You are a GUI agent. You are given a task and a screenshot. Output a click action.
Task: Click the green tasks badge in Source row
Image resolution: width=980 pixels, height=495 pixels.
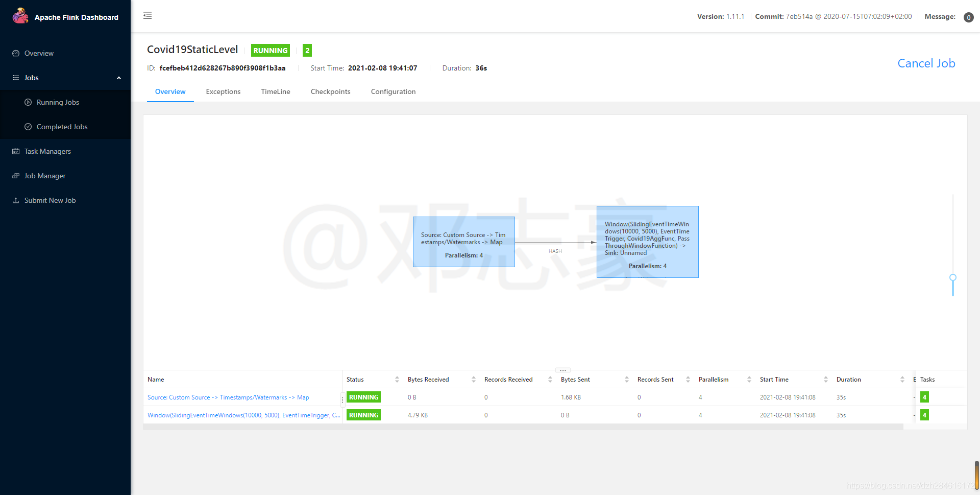coord(924,397)
